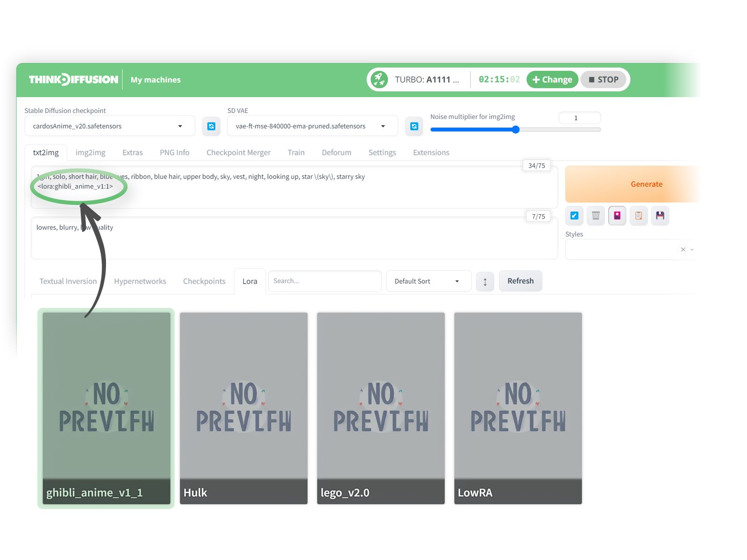The image size is (747, 560).
Task: Open the Default Sort dropdown
Action: click(x=429, y=281)
